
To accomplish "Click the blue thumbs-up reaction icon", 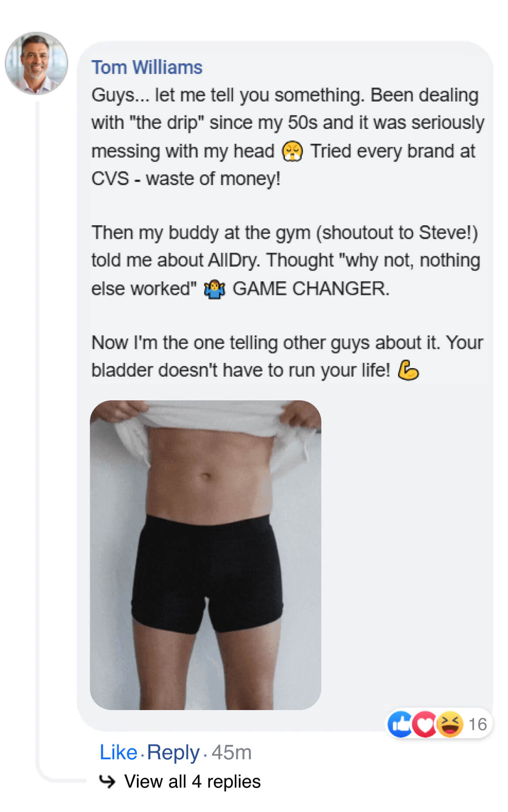I will click(400, 724).
